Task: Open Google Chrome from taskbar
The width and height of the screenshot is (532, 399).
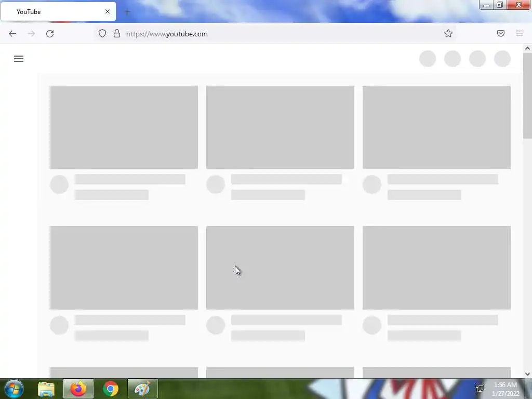Action: (x=111, y=389)
